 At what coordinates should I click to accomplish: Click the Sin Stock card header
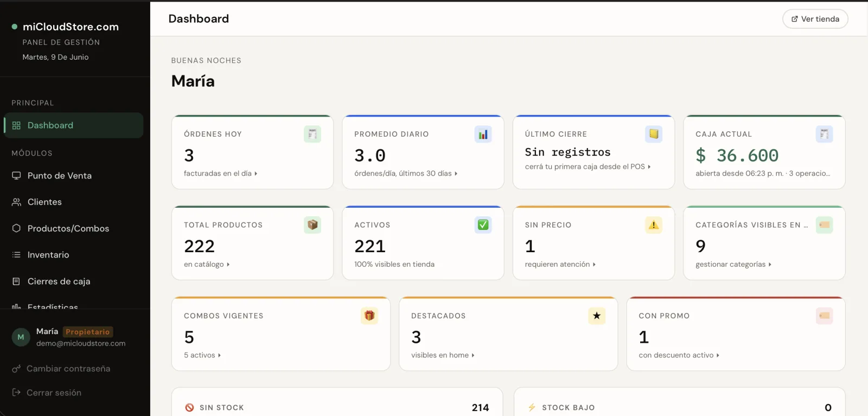[x=337, y=407]
